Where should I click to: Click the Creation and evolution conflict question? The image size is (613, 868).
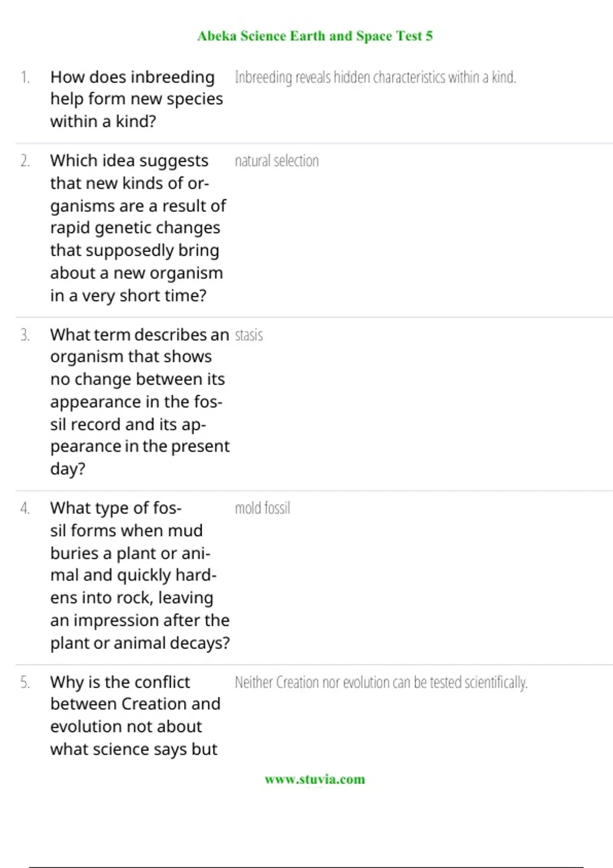point(135,715)
